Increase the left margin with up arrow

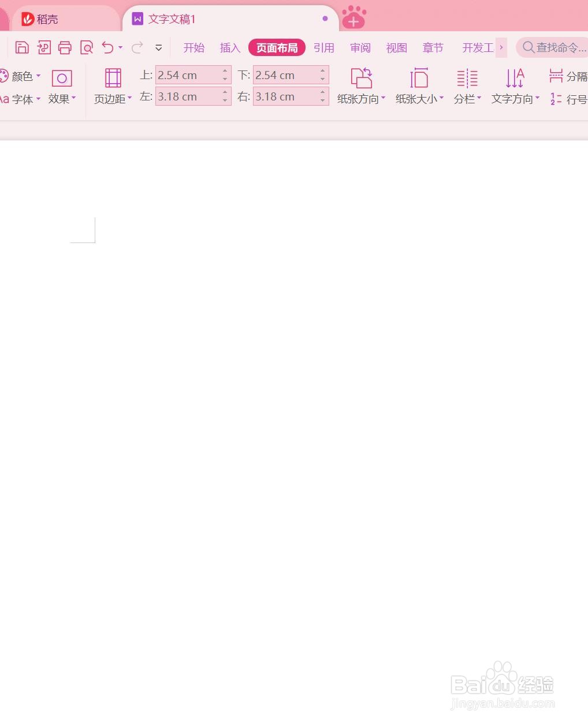tap(225, 92)
